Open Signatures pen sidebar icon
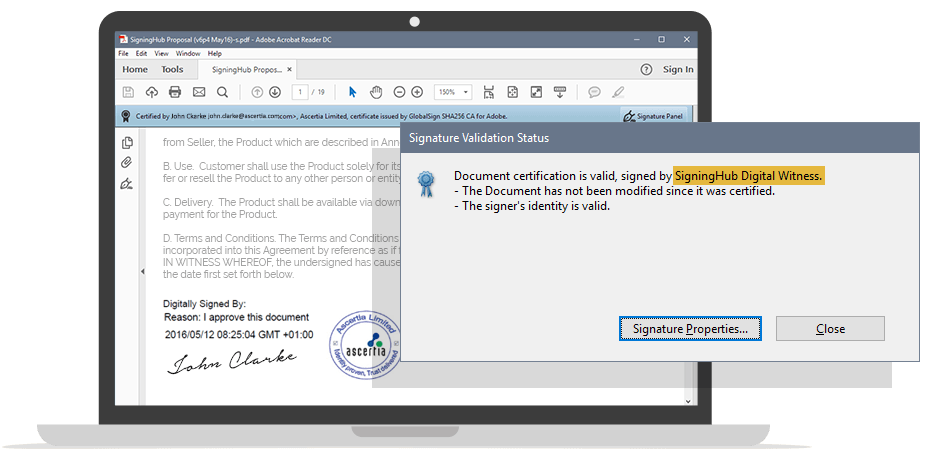Viewport: 927px width, 470px height. point(127,183)
